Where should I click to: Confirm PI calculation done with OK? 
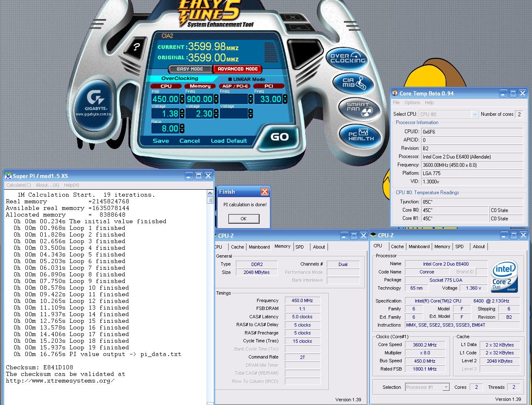pos(244,219)
